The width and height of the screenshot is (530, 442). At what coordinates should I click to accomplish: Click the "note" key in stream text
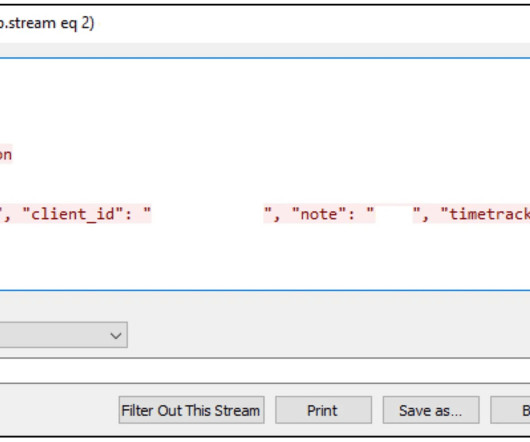319,214
